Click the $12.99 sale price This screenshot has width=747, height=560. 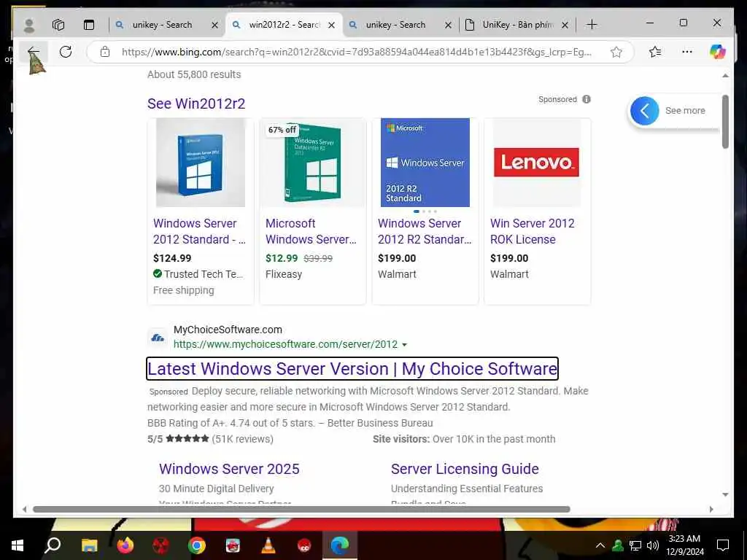point(281,258)
